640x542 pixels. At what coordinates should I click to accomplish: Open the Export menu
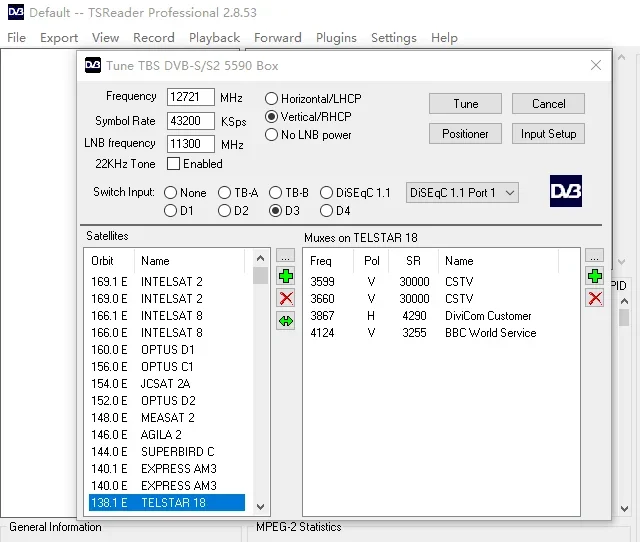tap(59, 38)
